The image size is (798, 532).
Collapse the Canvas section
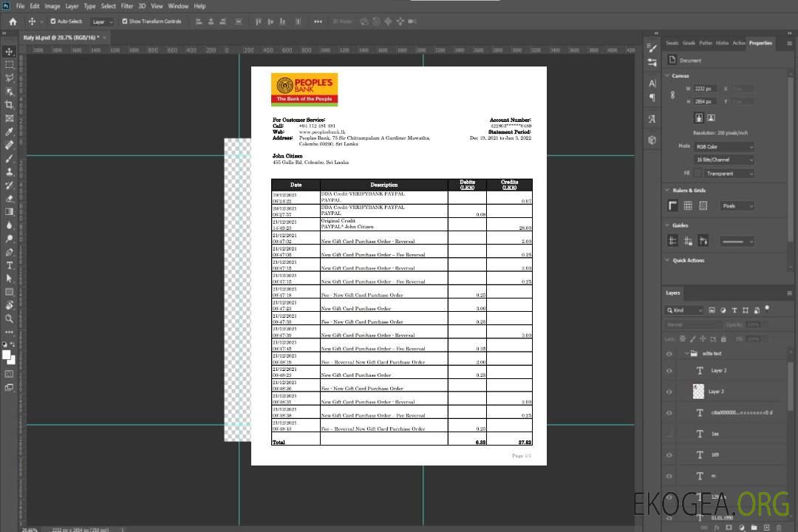(668, 76)
